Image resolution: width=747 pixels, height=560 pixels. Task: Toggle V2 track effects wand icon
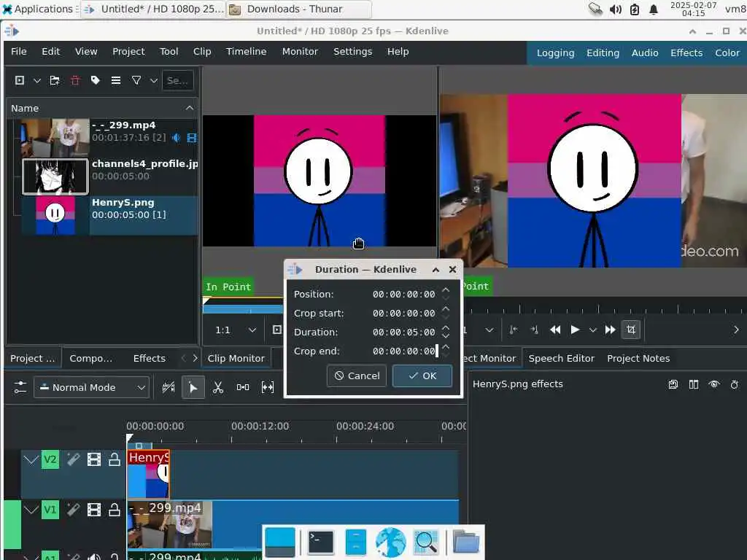[x=74, y=459]
